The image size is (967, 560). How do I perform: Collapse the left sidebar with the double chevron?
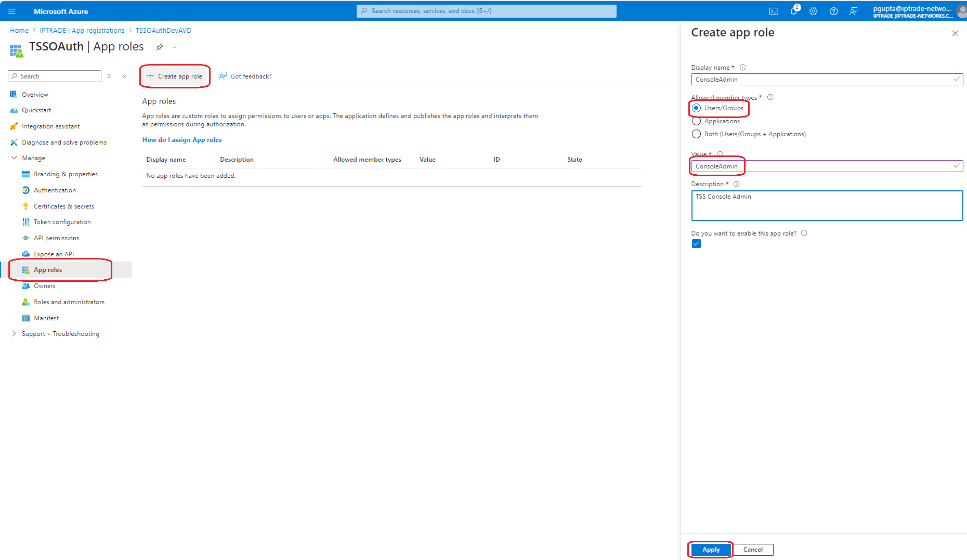(x=124, y=76)
